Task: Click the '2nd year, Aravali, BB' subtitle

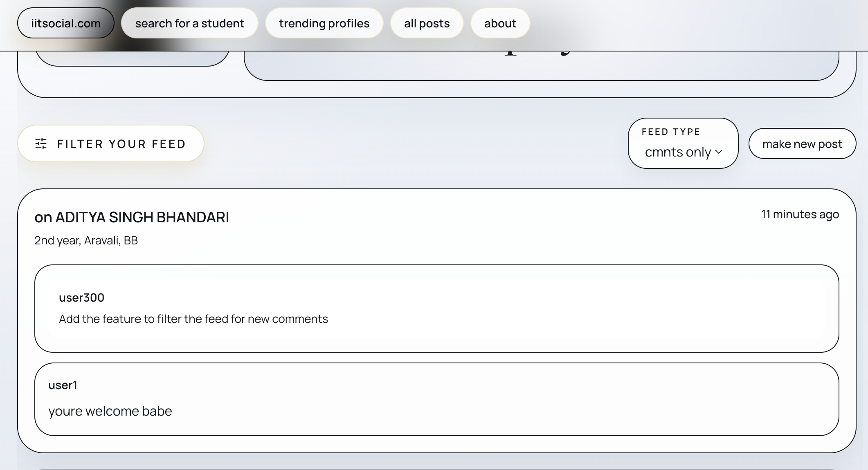Action: point(86,240)
